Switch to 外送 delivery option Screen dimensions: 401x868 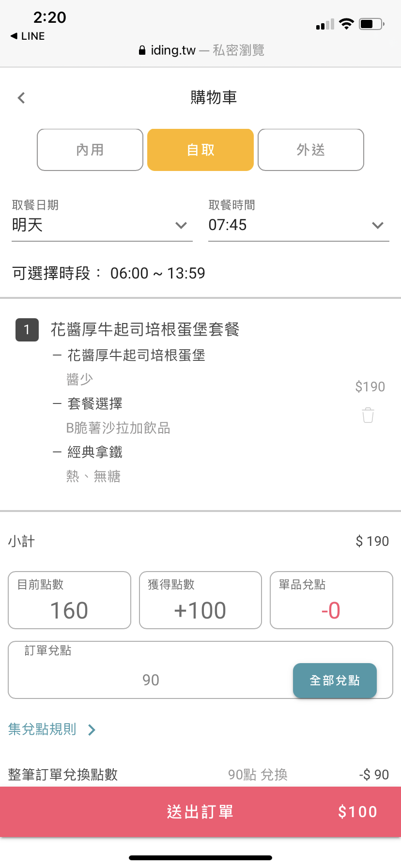311,150
